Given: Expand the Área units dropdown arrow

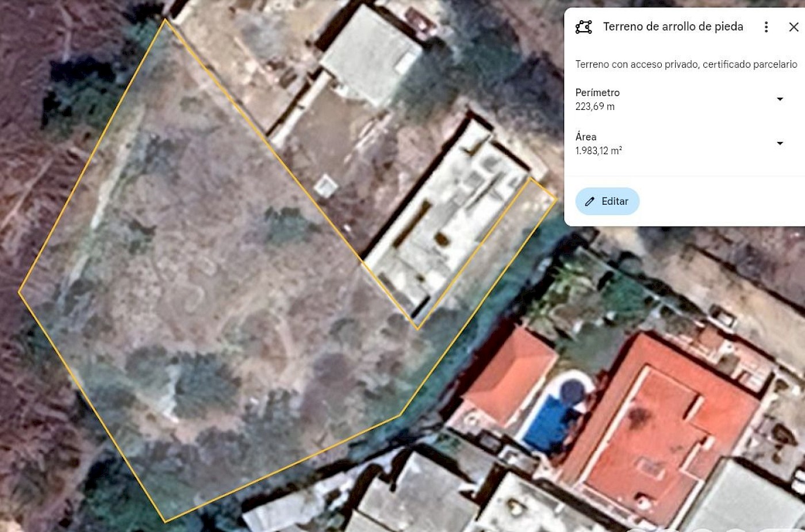Looking at the screenshot, I should point(780,143).
